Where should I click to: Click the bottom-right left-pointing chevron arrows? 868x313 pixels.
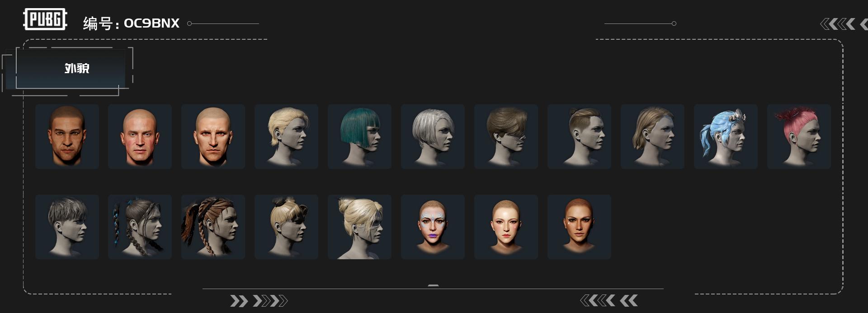tap(609, 300)
